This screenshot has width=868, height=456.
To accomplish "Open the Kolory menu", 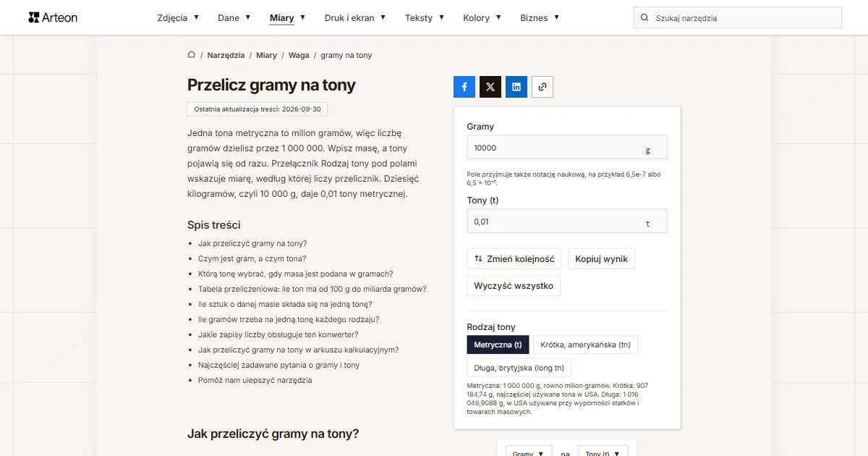I will point(482,18).
